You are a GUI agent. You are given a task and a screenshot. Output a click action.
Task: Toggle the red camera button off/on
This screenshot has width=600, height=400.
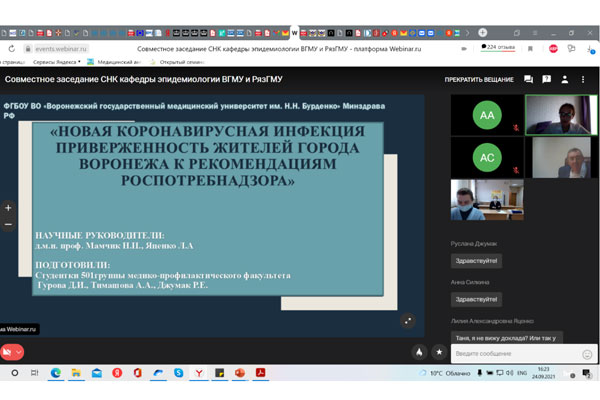point(7,352)
